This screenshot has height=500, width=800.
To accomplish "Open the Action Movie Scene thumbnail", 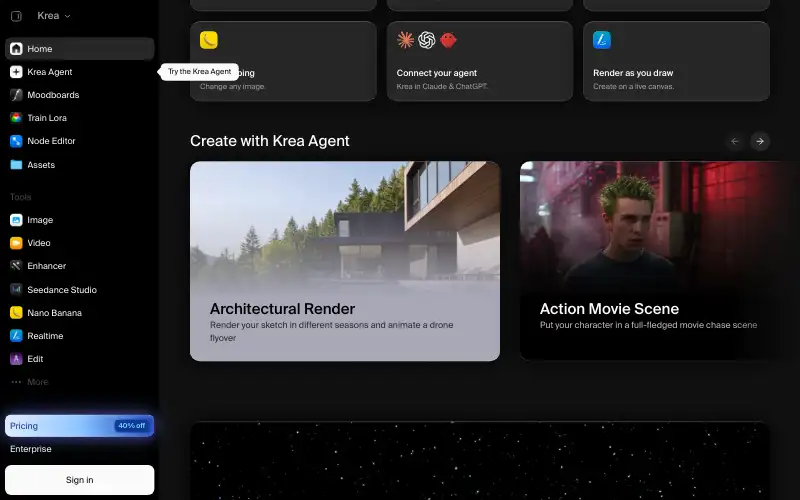I will (660, 261).
